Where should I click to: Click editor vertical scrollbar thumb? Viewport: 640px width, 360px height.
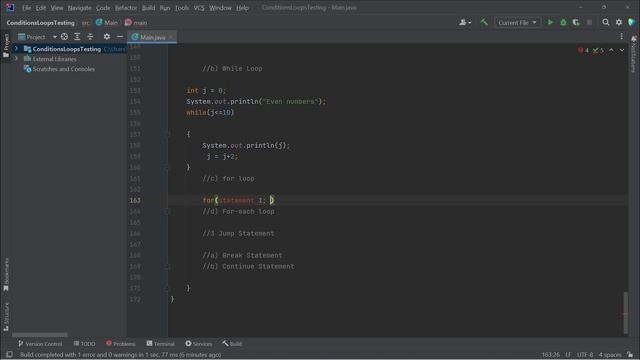(625, 313)
